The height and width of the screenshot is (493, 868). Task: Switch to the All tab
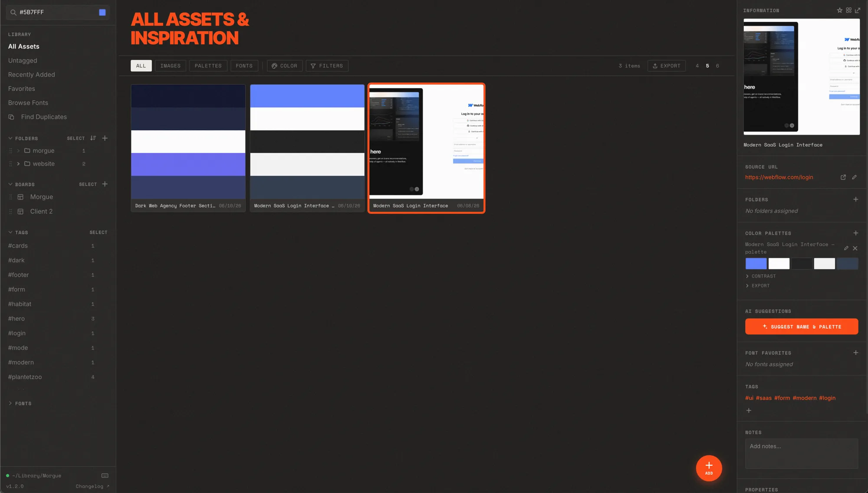pyautogui.click(x=141, y=66)
